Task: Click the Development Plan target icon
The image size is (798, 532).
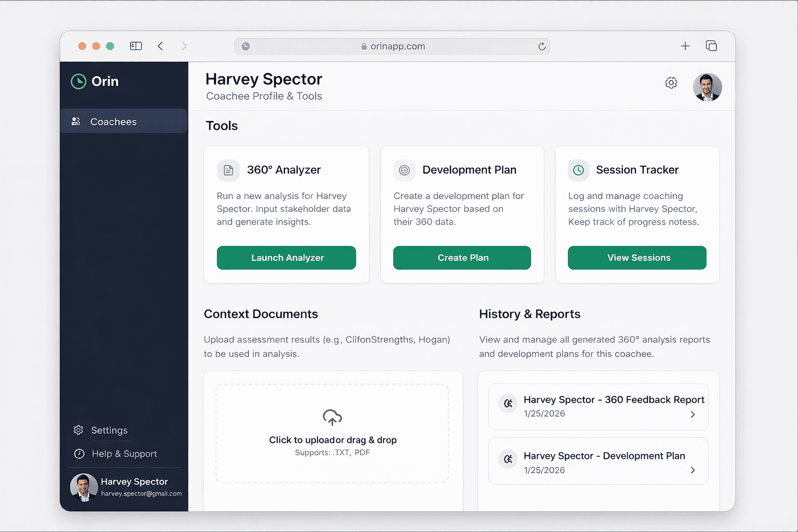Action: [x=404, y=170]
